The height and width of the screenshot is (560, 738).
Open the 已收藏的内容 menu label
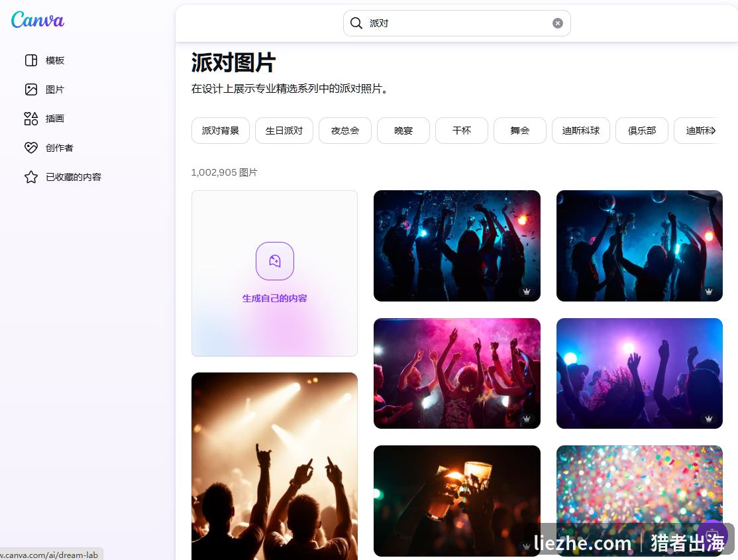pos(74,177)
